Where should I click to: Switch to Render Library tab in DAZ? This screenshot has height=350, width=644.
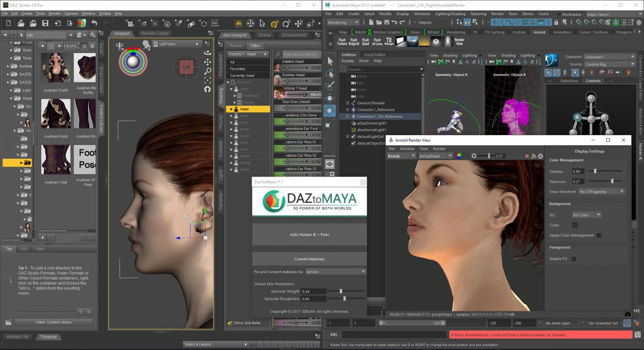[155, 34]
